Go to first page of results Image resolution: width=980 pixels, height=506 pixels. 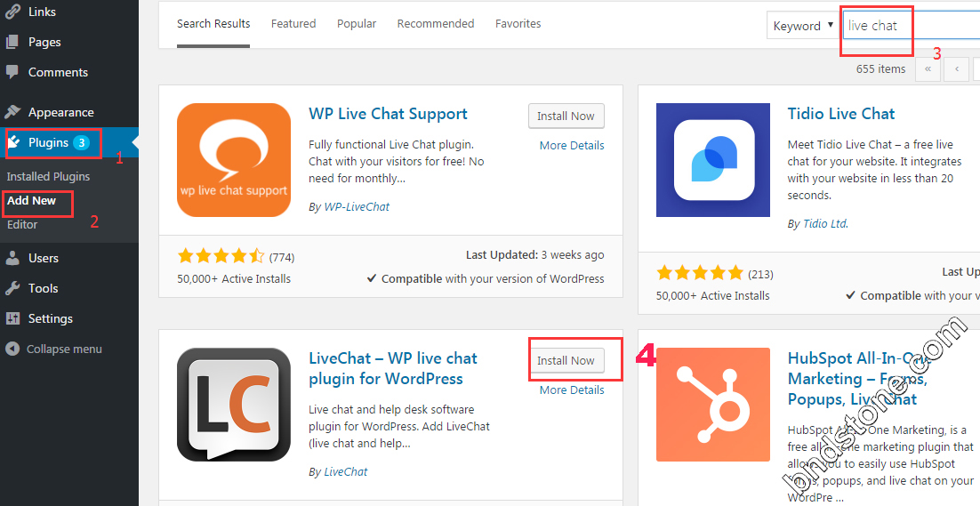click(x=928, y=68)
